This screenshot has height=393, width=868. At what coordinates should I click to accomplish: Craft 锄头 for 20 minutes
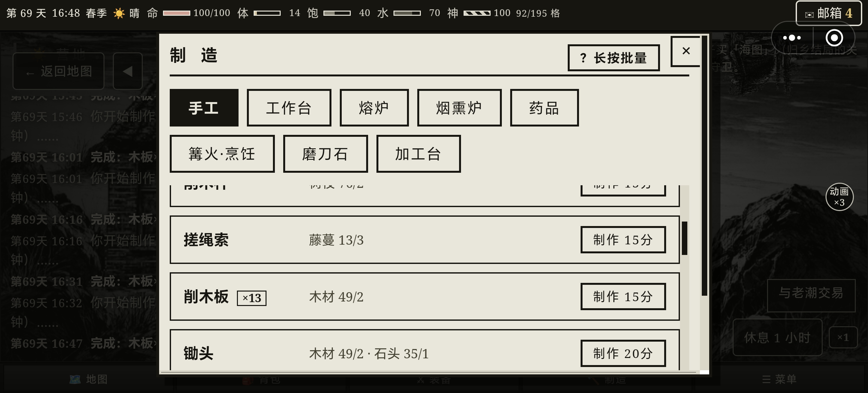(623, 353)
